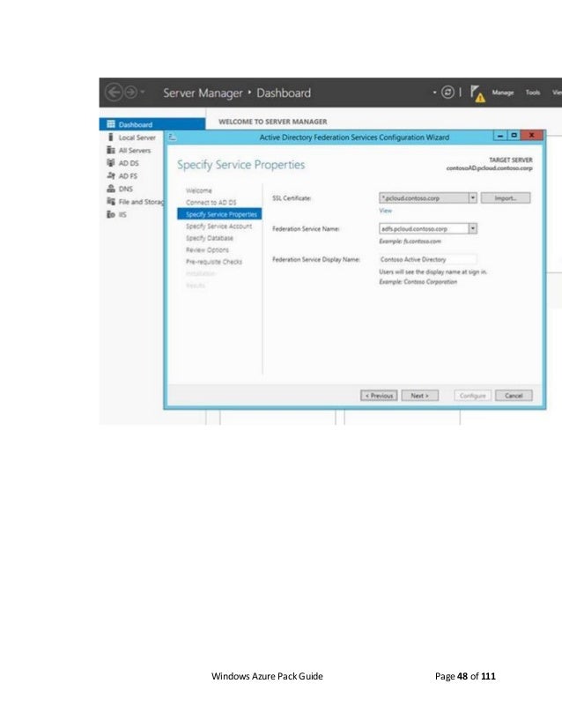
Task: Click the Previous button
Action: click(x=379, y=396)
